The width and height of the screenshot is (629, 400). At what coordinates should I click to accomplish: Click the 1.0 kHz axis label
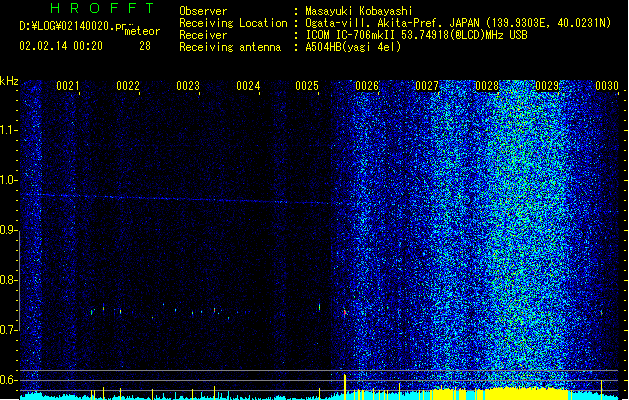[x=9, y=180]
